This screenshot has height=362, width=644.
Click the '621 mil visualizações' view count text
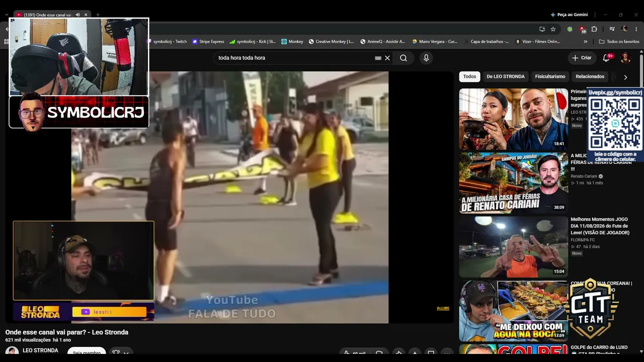pyautogui.click(x=28, y=340)
